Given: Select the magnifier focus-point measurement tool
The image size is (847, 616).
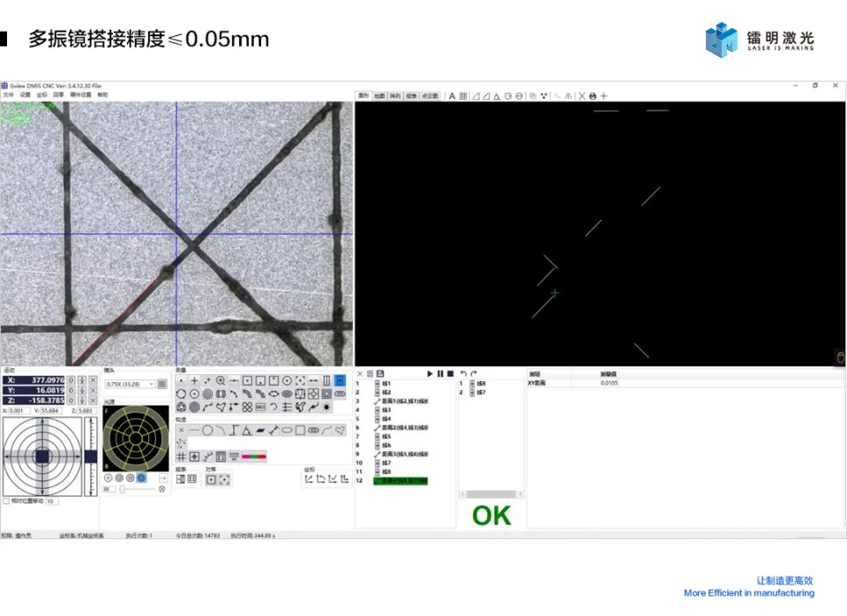Looking at the screenshot, I should click(221, 380).
